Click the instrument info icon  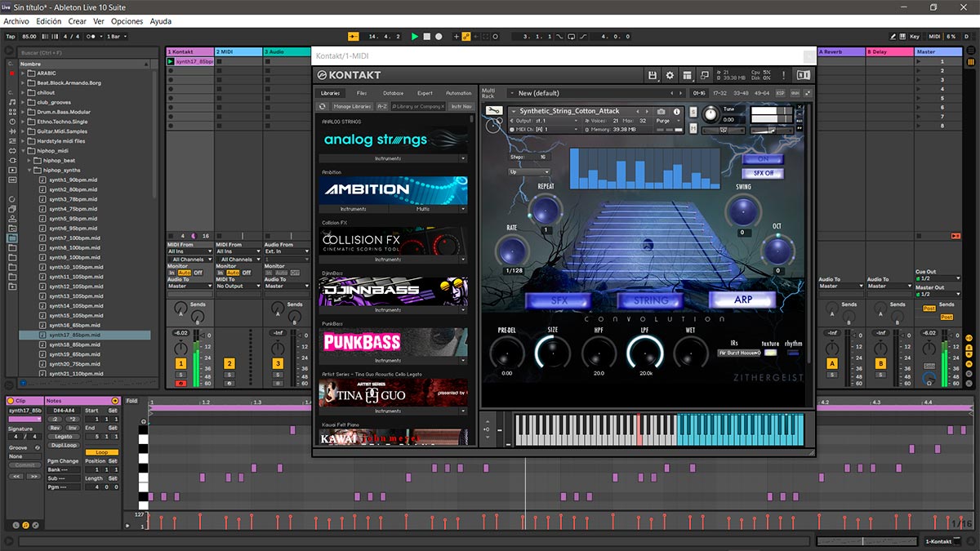[x=676, y=111]
